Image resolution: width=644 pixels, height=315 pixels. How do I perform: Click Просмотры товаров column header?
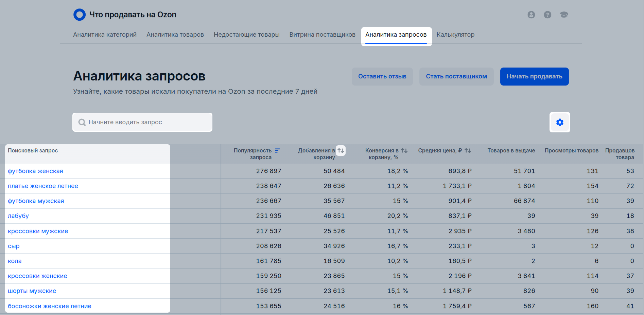pyautogui.click(x=571, y=150)
